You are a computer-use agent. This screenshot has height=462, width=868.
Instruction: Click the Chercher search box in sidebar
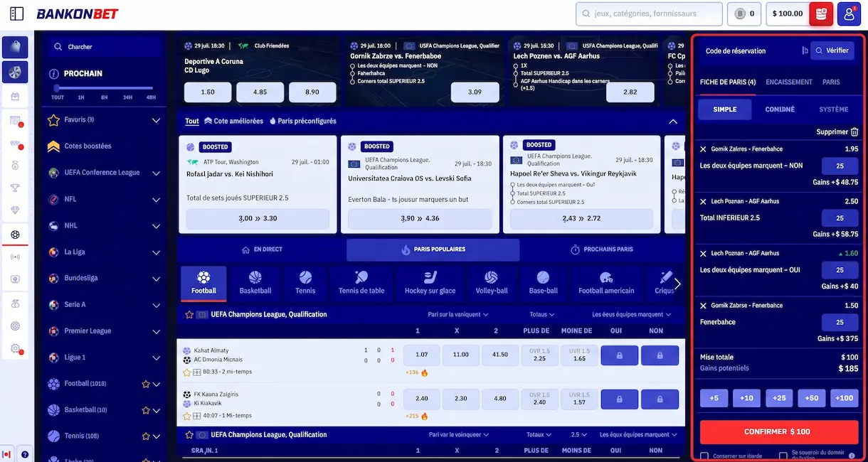[x=106, y=47]
